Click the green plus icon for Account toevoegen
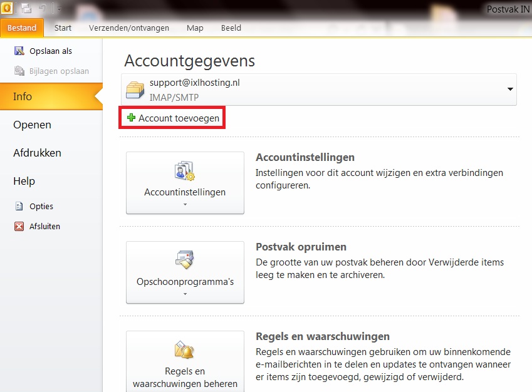This screenshot has width=532, height=392. (131, 118)
